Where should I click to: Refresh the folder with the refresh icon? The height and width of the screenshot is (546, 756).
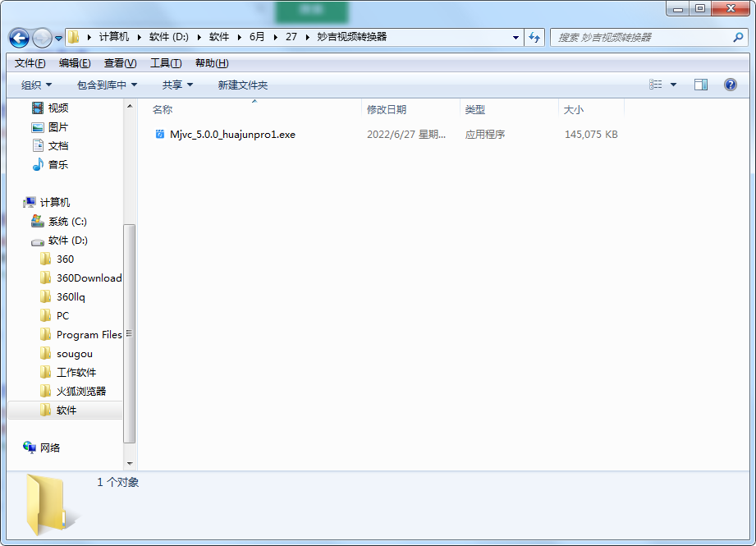pyautogui.click(x=534, y=37)
